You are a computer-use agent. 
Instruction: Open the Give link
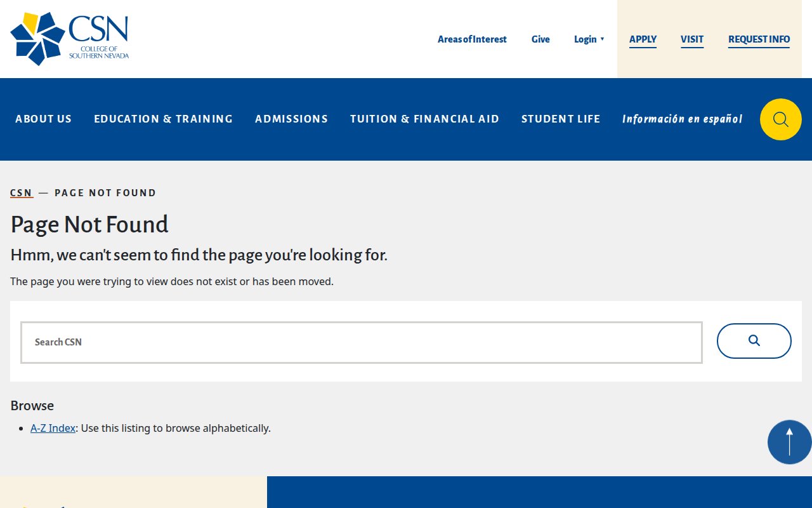[540, 39]
